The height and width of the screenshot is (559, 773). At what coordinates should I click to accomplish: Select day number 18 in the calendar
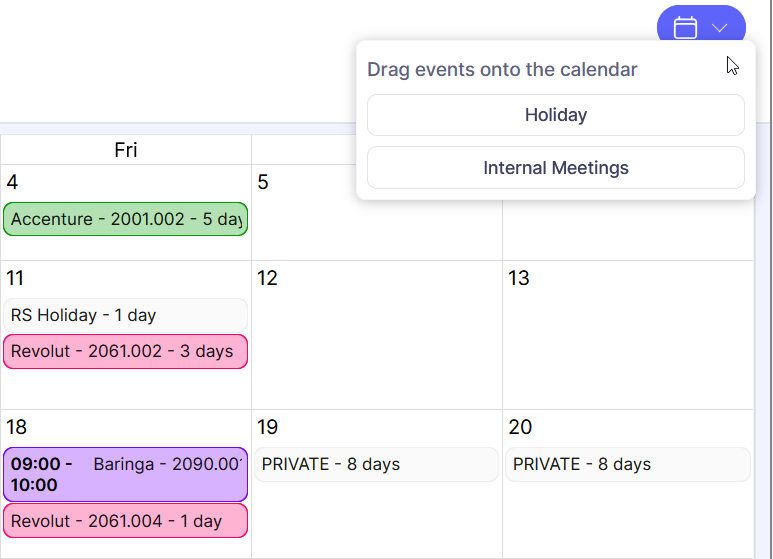[16, 427]
